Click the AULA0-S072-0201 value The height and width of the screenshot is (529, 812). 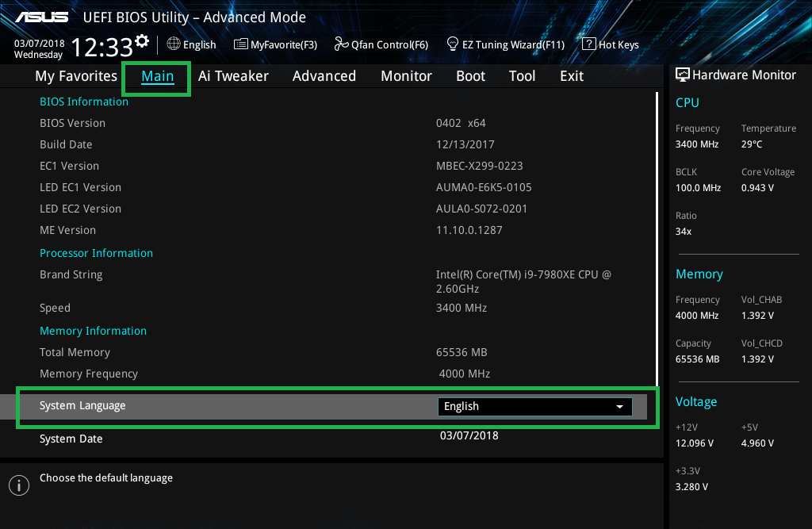(x=481, y=209)
